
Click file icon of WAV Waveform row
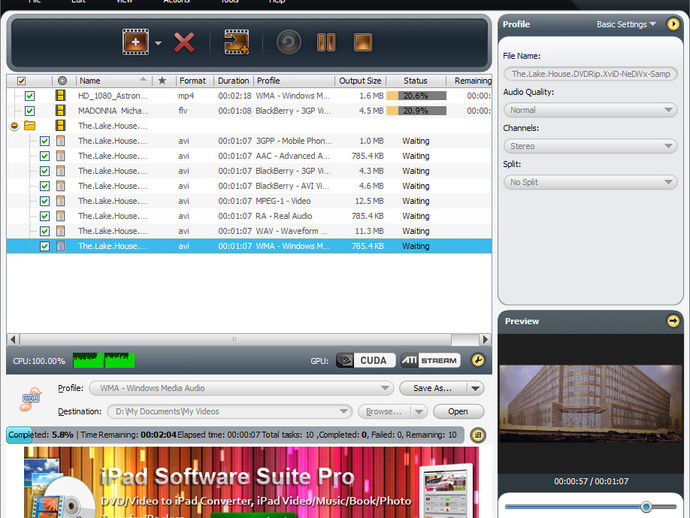point(60,231)
